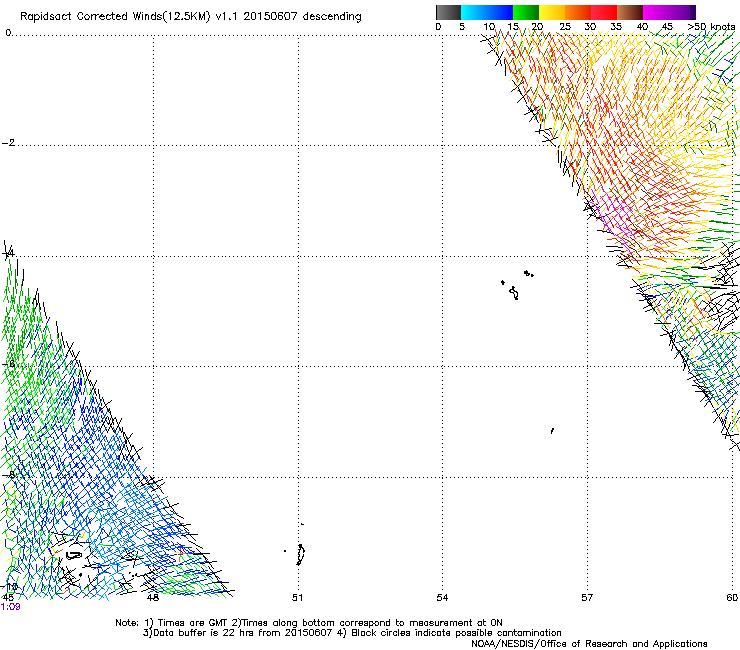Click the NOAA/NESDIS credit text

point(589,644)
